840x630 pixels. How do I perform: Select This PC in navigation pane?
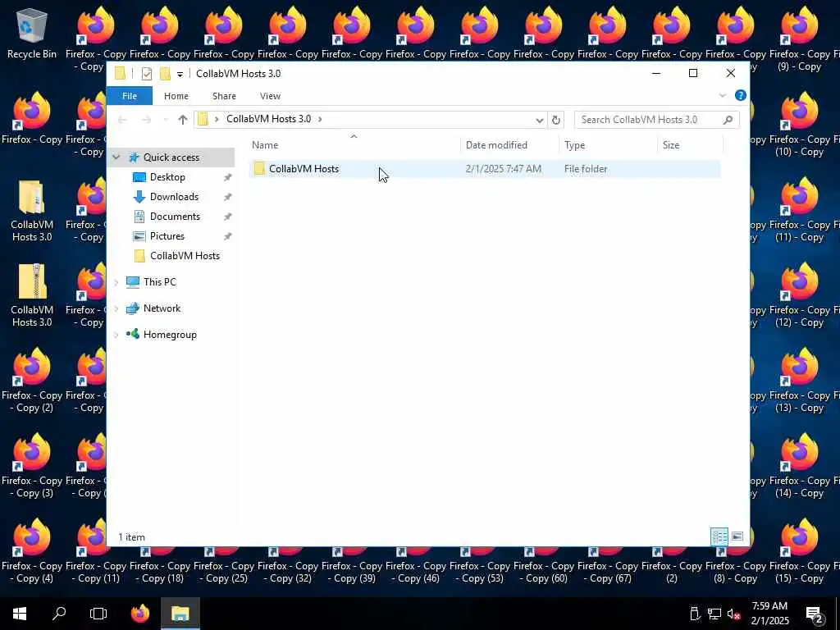pos(160,282)
